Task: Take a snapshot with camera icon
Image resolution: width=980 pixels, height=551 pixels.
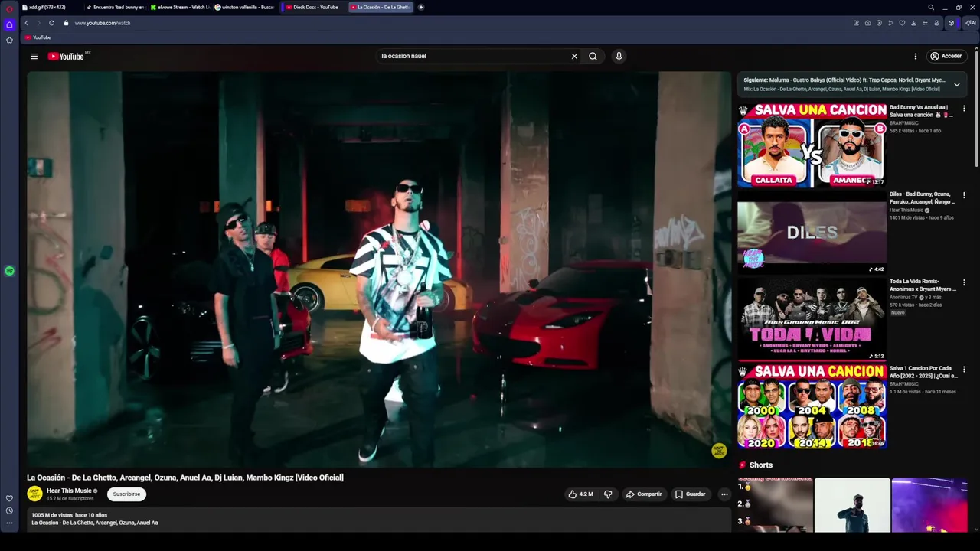Action: (x=867, y=23)
